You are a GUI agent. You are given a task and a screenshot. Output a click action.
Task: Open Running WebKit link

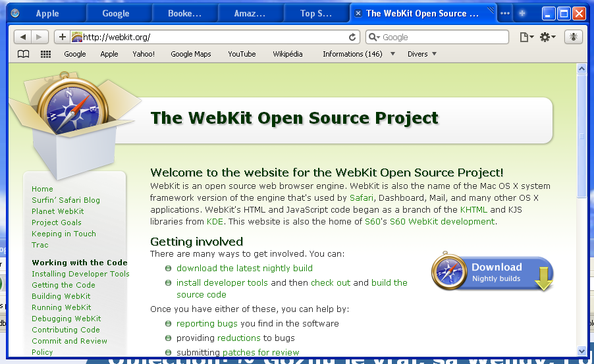[61, 307]
